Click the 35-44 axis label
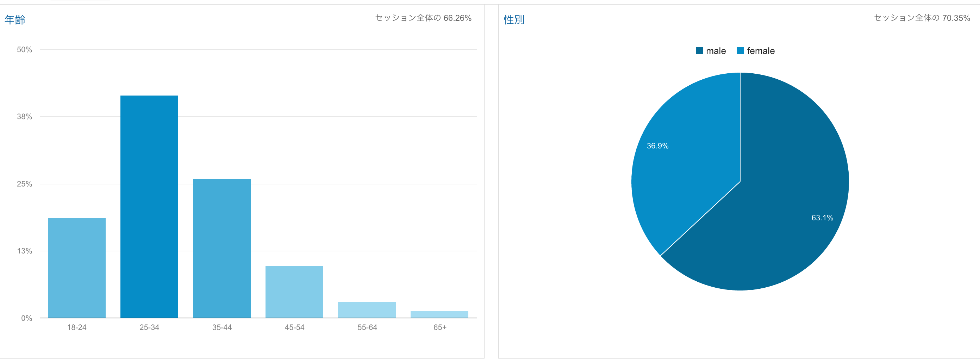The image size is (980, 361). 222,328
